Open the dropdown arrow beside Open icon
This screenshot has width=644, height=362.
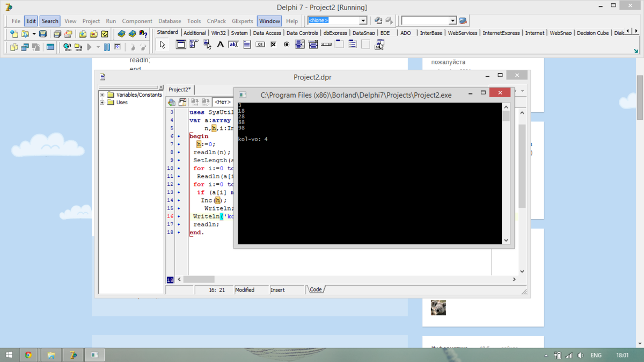[x=34, y=34]
